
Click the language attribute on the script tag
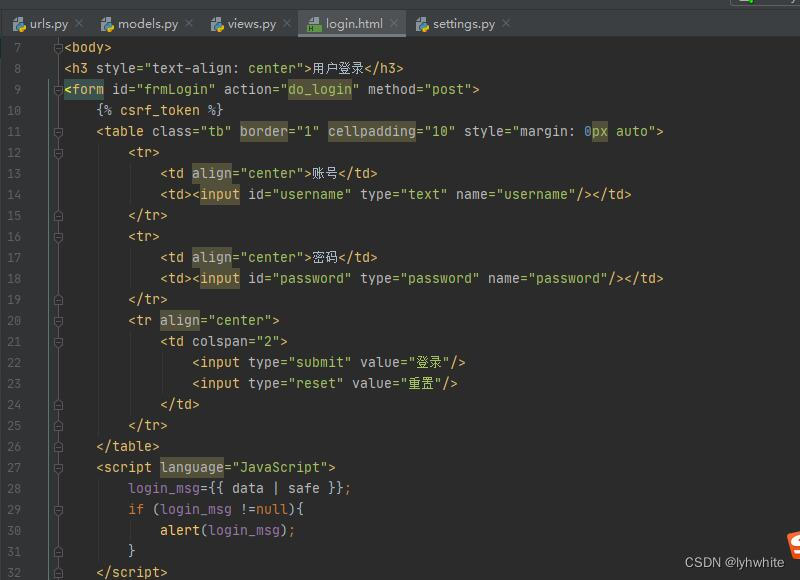click(192, 467)
